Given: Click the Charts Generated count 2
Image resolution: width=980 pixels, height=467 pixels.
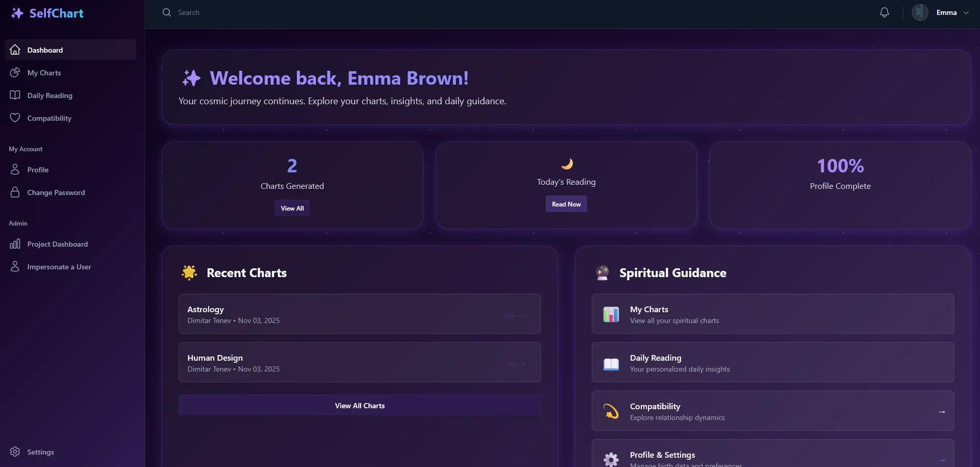Looking at the screenshot, I should [292, 166].
